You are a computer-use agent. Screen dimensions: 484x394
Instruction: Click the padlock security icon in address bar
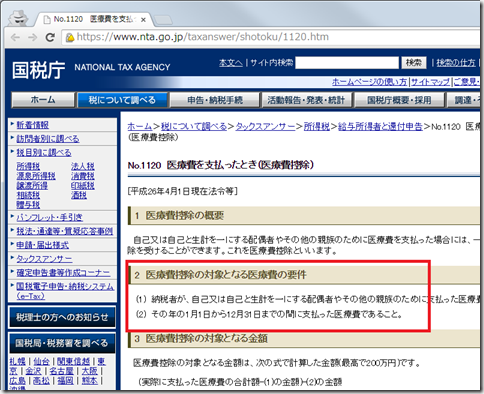[x=70, y=37]
